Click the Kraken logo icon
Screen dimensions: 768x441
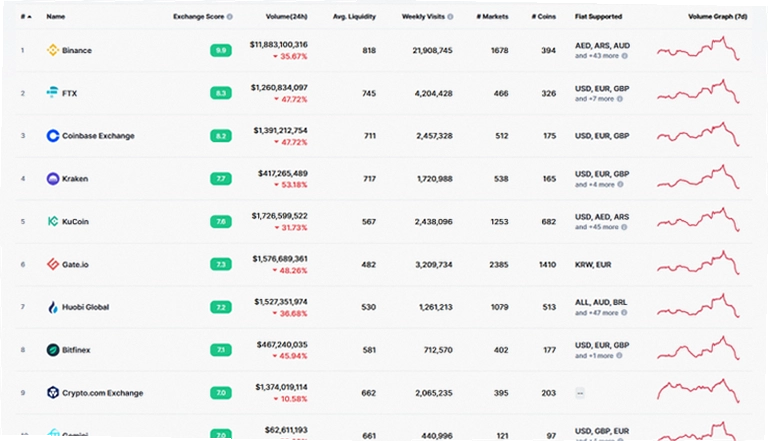pos(52,178)
